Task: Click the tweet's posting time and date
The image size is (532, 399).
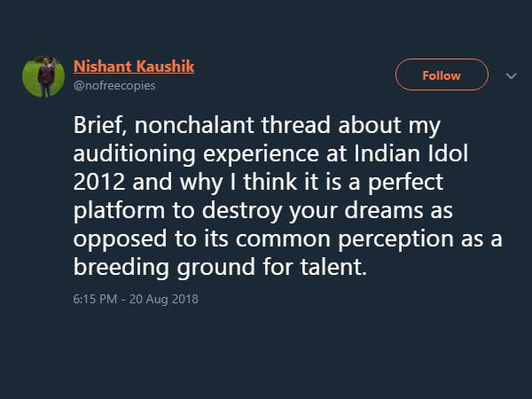Action: (x=136, y=298)
